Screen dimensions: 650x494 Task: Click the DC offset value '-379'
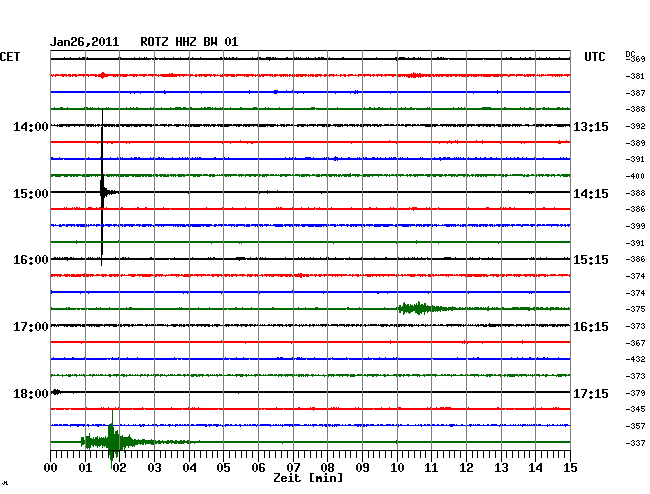coord(635,393)
